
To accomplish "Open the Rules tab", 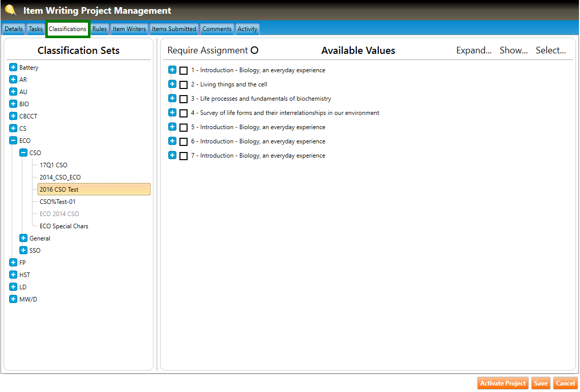I will click(100, 29).
